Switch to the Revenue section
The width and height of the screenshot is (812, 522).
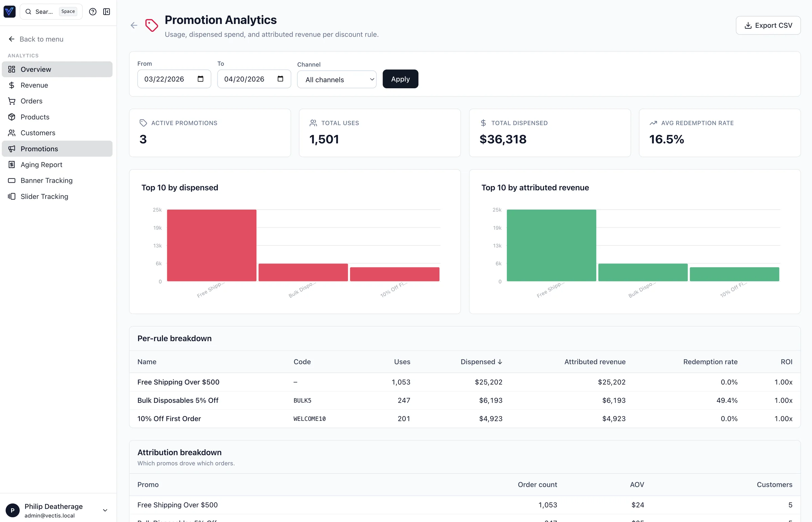[34, 85]
